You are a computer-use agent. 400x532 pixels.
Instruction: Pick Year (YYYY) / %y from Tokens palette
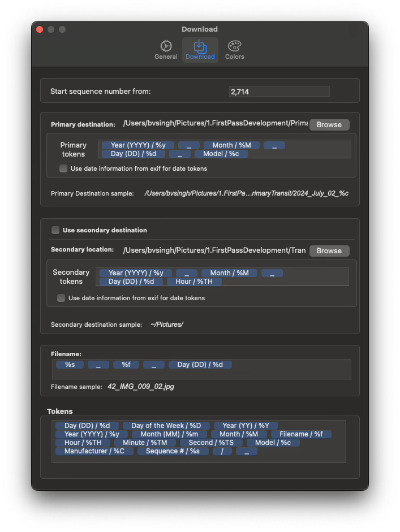pyautogui.click(x=92, y=434)
